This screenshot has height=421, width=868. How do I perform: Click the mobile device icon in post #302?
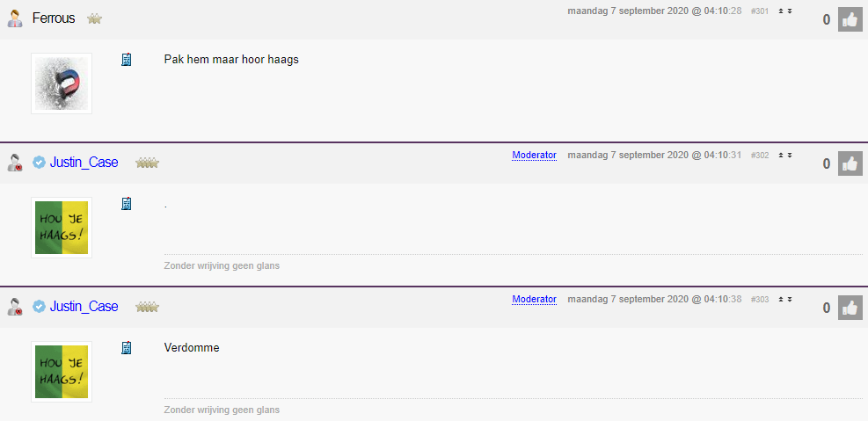[x=127, y=204]
